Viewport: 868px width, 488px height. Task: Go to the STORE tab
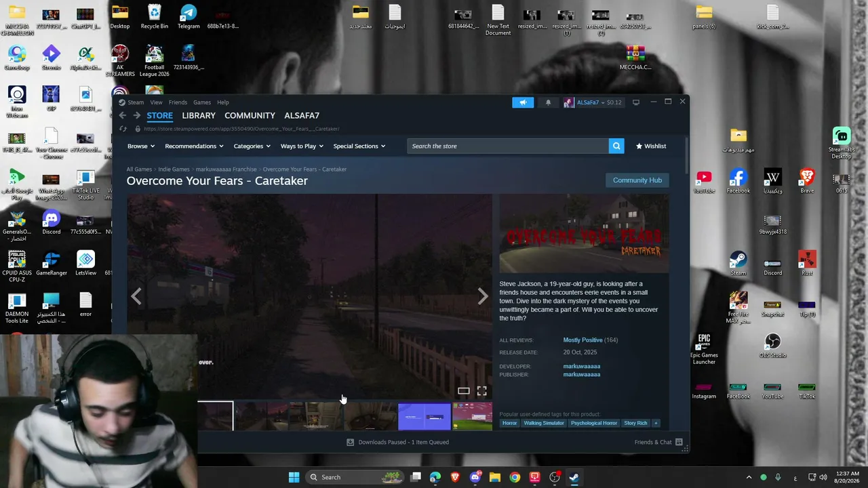[x=160, y=115]
